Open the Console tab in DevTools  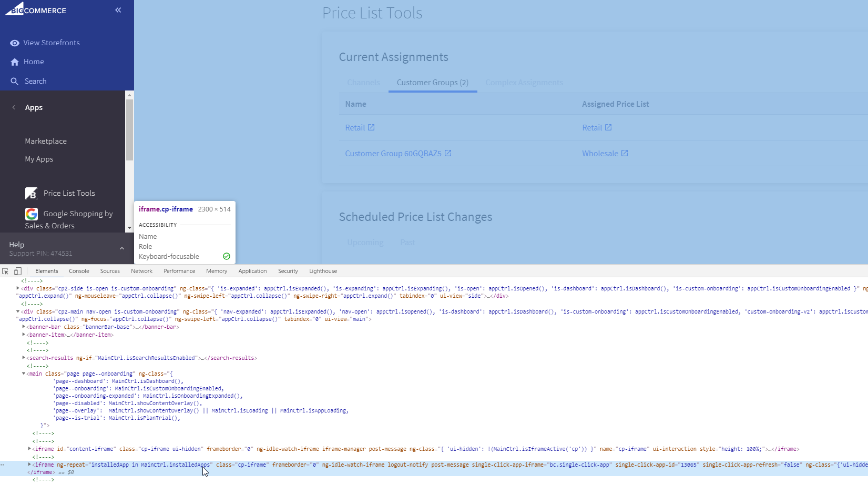[x=79, y=271]
